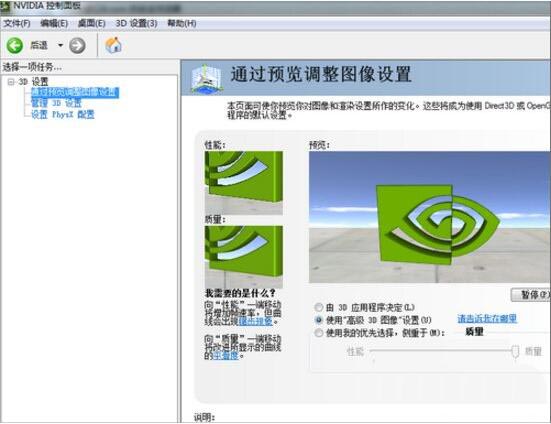This screenshot has width=551, height=424.
Task: Click the green Back arrow icon
Action: [15, 45]
